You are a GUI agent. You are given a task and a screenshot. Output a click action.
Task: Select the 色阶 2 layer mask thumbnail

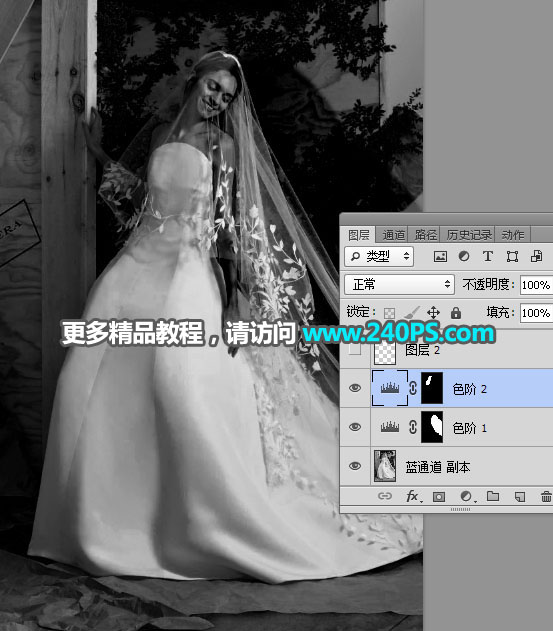click(432, 388)
